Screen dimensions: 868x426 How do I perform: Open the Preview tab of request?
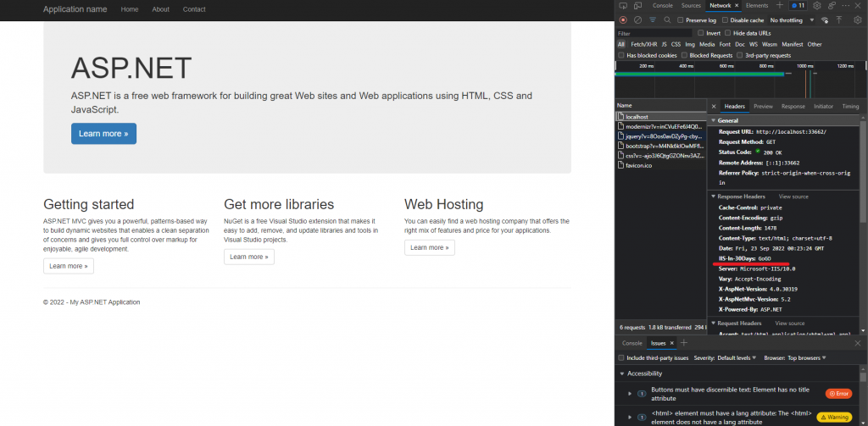click(763, 106)
